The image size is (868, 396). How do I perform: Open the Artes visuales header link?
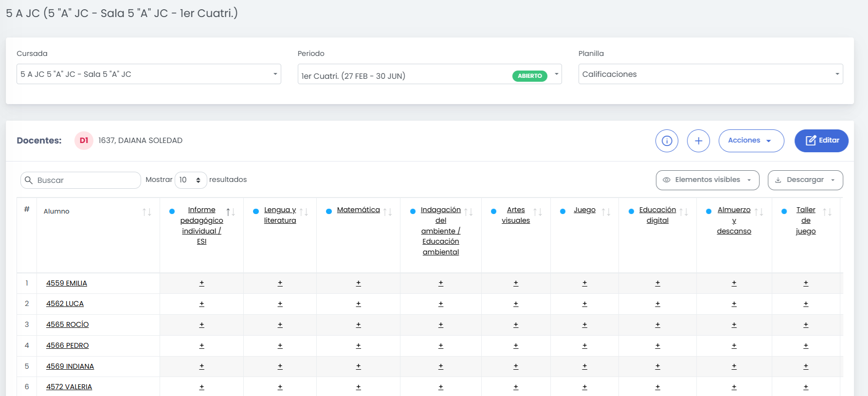coord(516,215)
